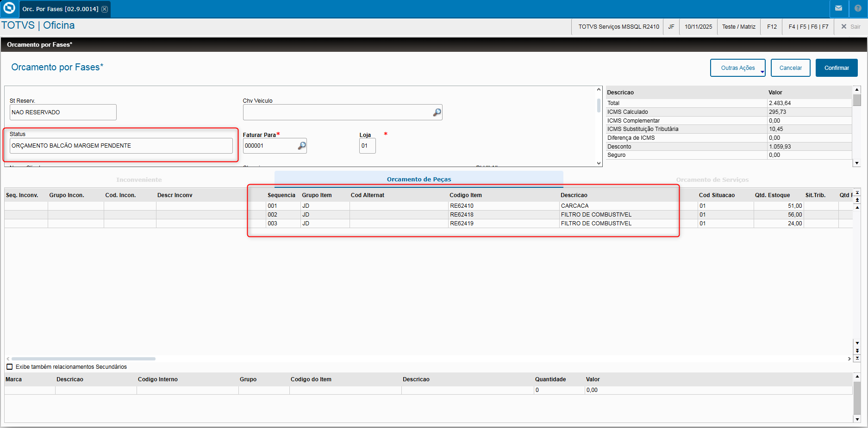The height and width of the screenshot is (428, 868).
Task: Click the form area scroll-up arrow
Action: [599, 90]
